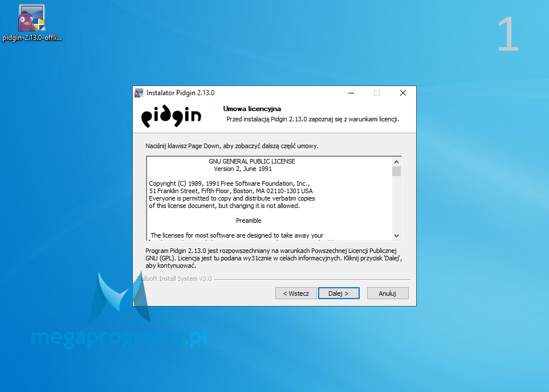Image resolution: width=549 pixels, height=392 pixels.
Task: Click the '51 Franklin Street' address line
Action: (231, 191)
